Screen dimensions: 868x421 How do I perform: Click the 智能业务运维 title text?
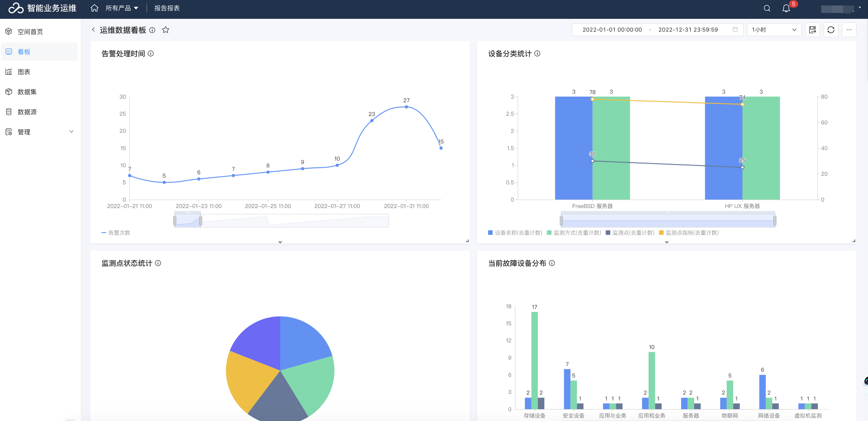tap(52, 8)
